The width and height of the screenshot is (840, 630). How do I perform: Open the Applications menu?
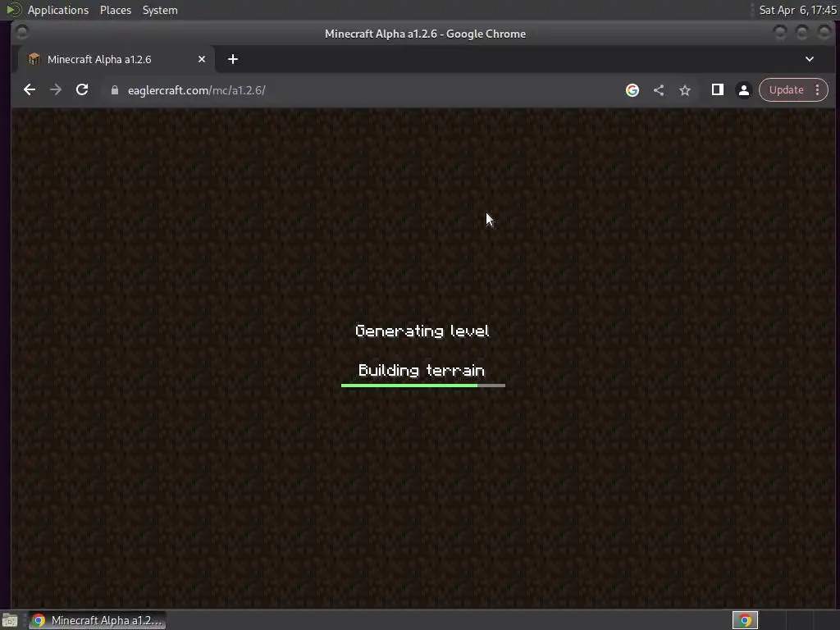(x=58, y=10)
